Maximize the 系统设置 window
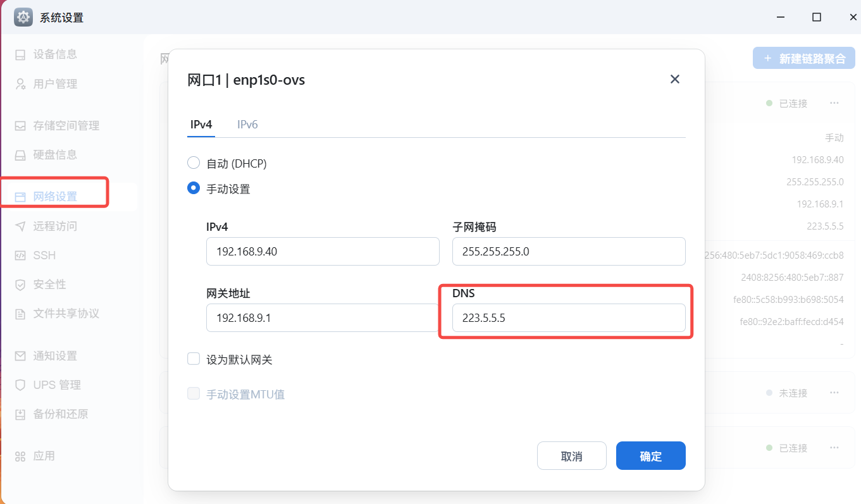This screenshot has width=861, height=504. [x=817, y=17]
